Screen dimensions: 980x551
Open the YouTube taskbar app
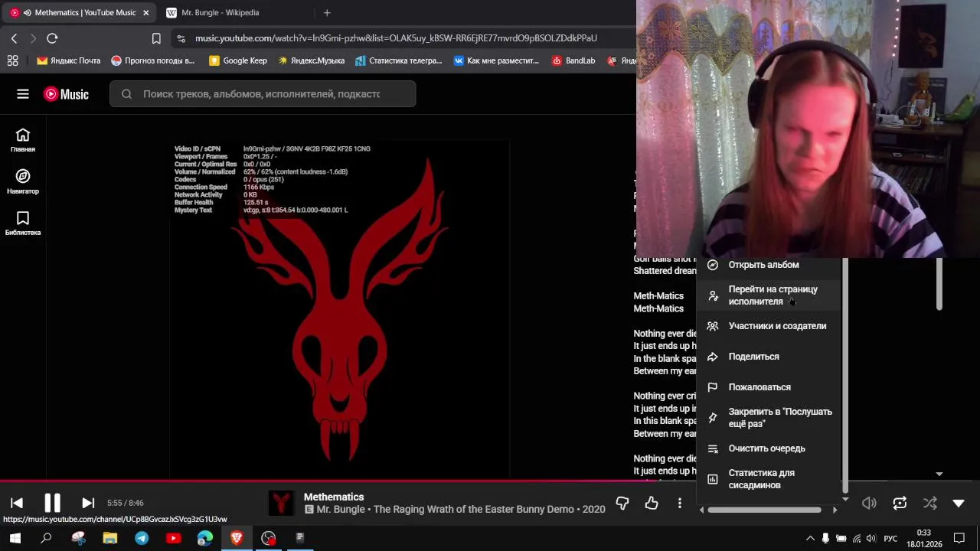pyautogui.click(x=173, y=538)
